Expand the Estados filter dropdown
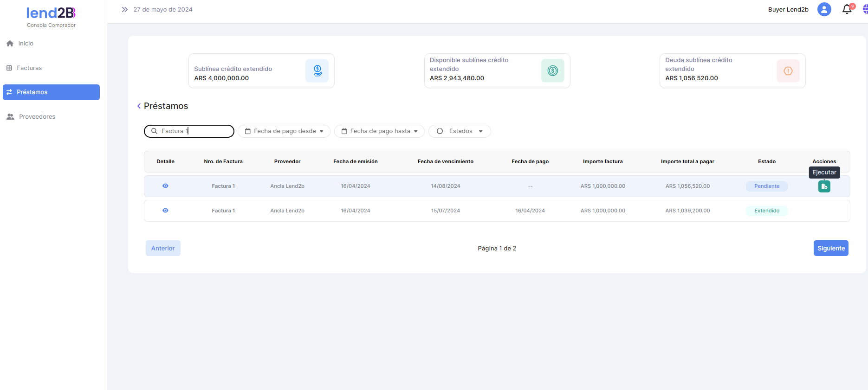 click(x=460, y=131)
